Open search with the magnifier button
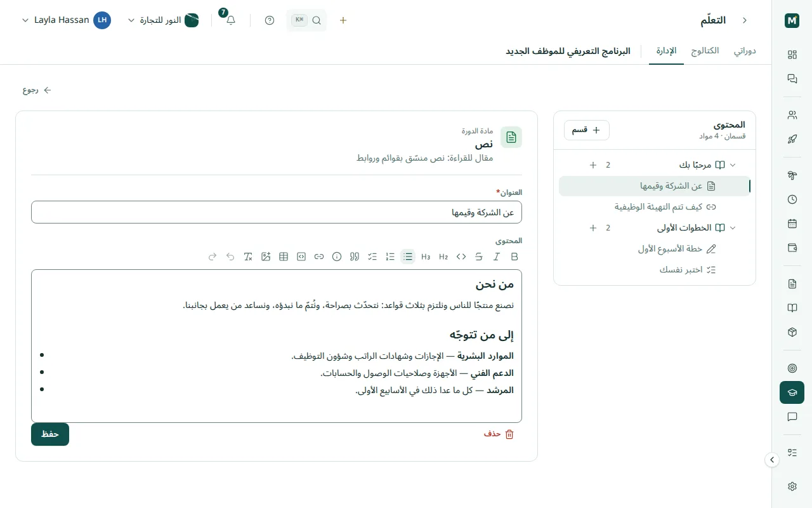Screen dimensions: 812x508 pyautogui.click(x=307, y=20)
